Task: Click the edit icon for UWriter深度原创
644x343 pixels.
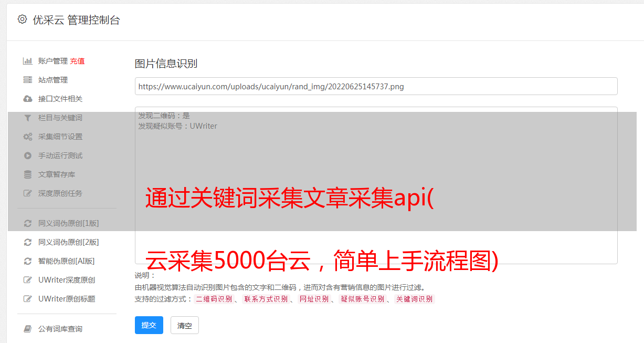Action: coord(28,280)
